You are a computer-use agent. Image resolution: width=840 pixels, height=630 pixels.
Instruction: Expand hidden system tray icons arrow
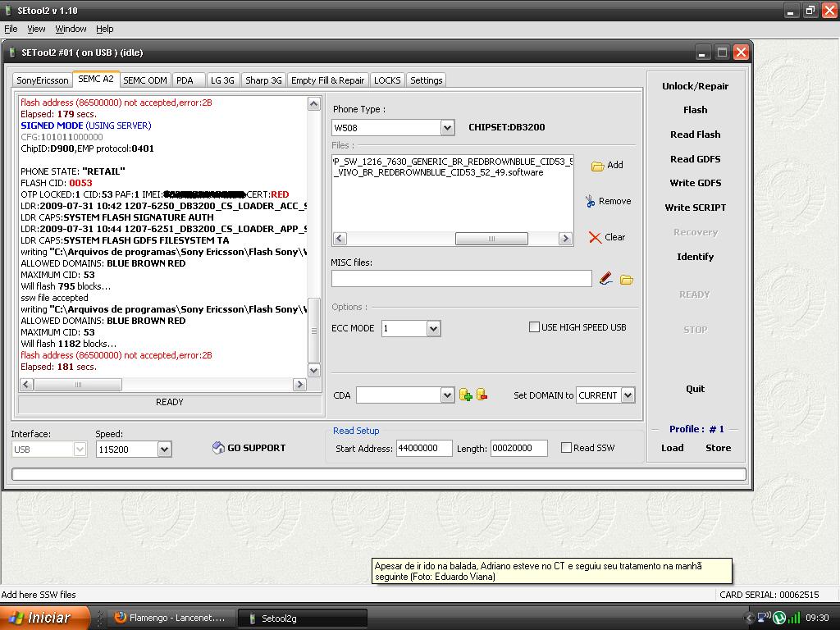pyautogui.click(x=749, y=618)
